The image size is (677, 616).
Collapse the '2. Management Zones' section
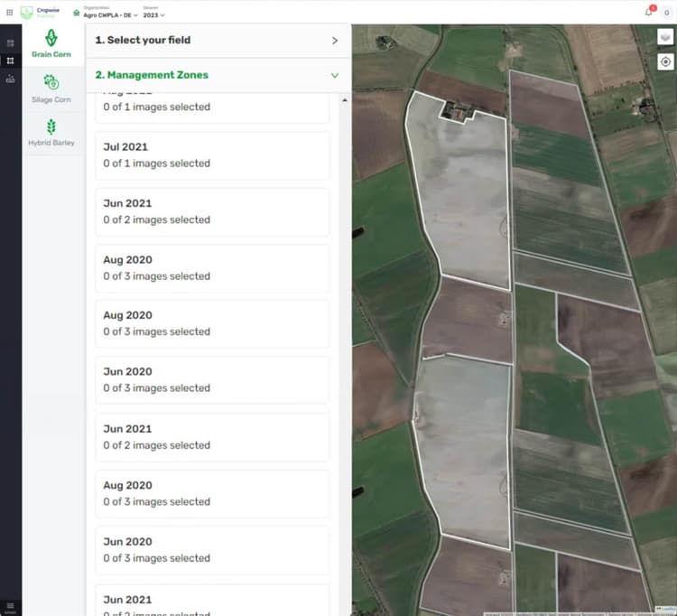click(335, 76)
